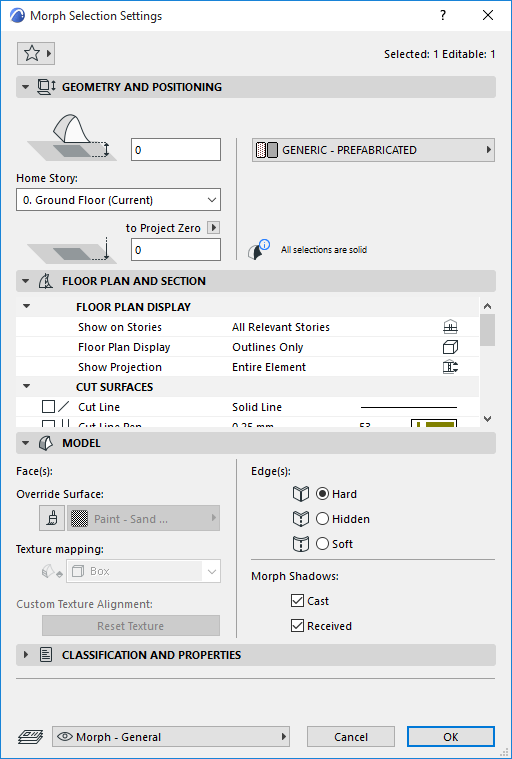
Task: Click the layer stack icon
Action: [30, 737]
